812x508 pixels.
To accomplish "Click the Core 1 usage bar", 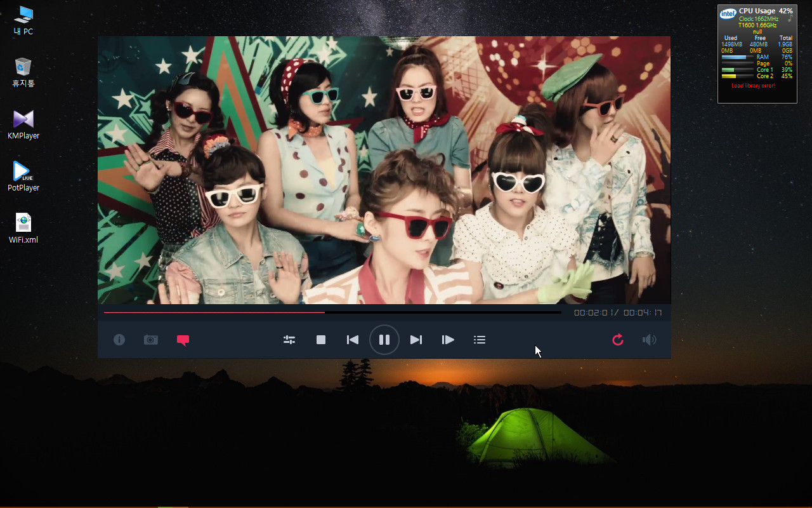I will (x=737, y=70).
